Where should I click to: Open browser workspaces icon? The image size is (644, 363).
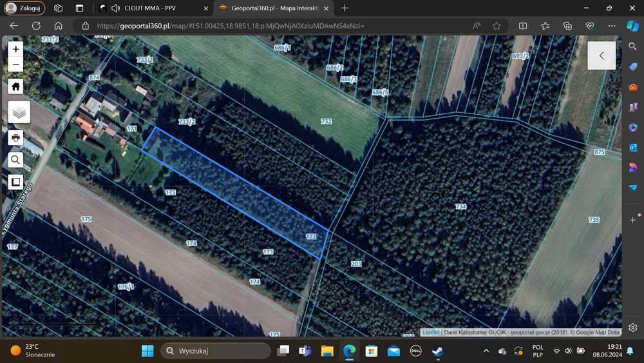point(59,8)
